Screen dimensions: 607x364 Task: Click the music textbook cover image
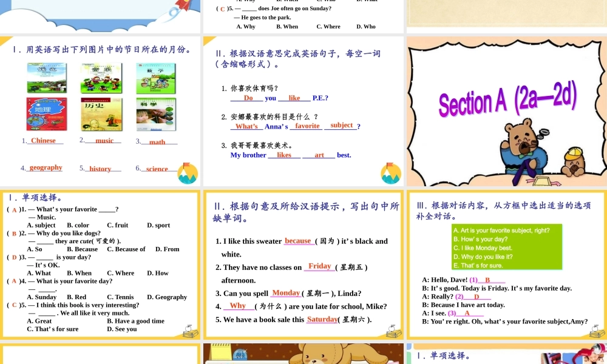[101, 78]
